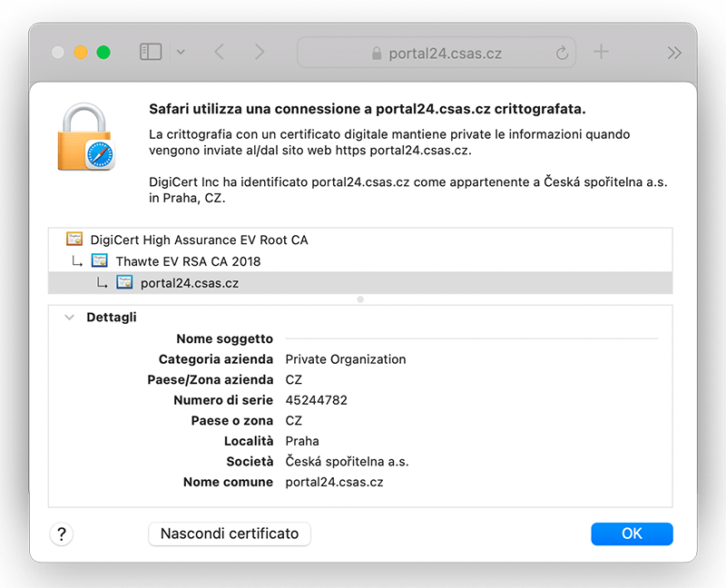
Task: Click Česká spořitelna a.s. company value
Action: pyautogui.click(x=347, y=461)
